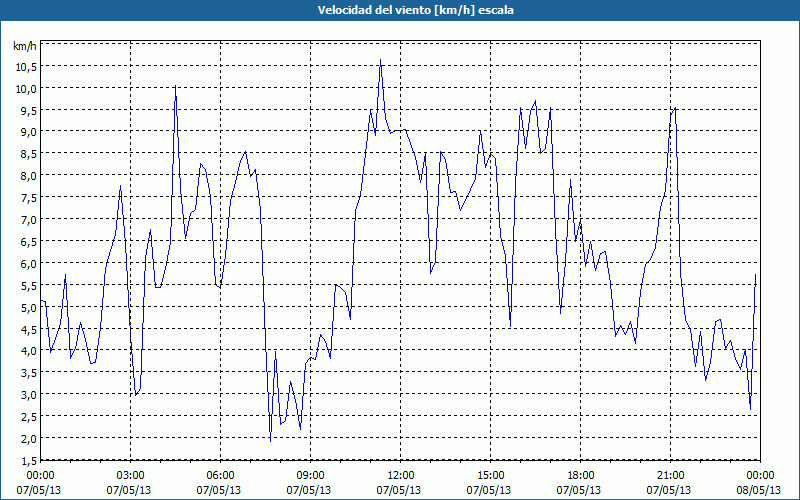800x500 pixels.
Task: Click the '07/05/13' date under '12:00'
Action: [399, 490]
